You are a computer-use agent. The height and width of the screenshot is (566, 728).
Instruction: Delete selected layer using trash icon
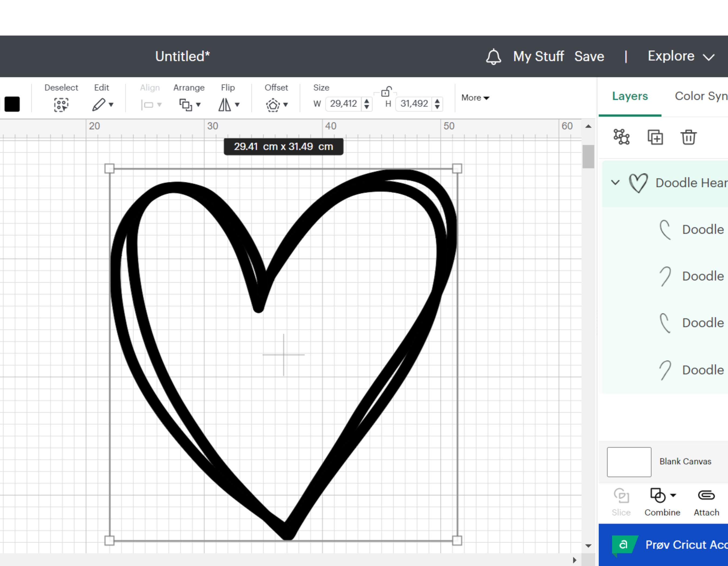(688, 137)
